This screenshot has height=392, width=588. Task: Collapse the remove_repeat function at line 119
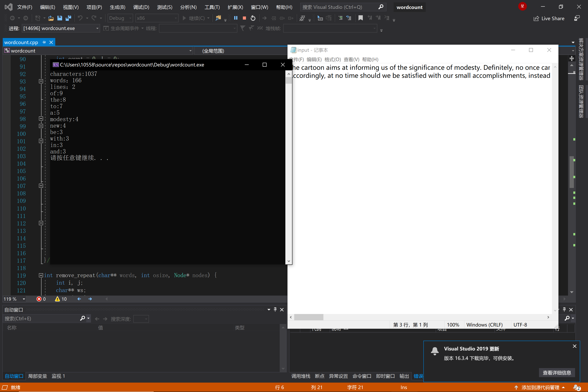click(41, 275)
